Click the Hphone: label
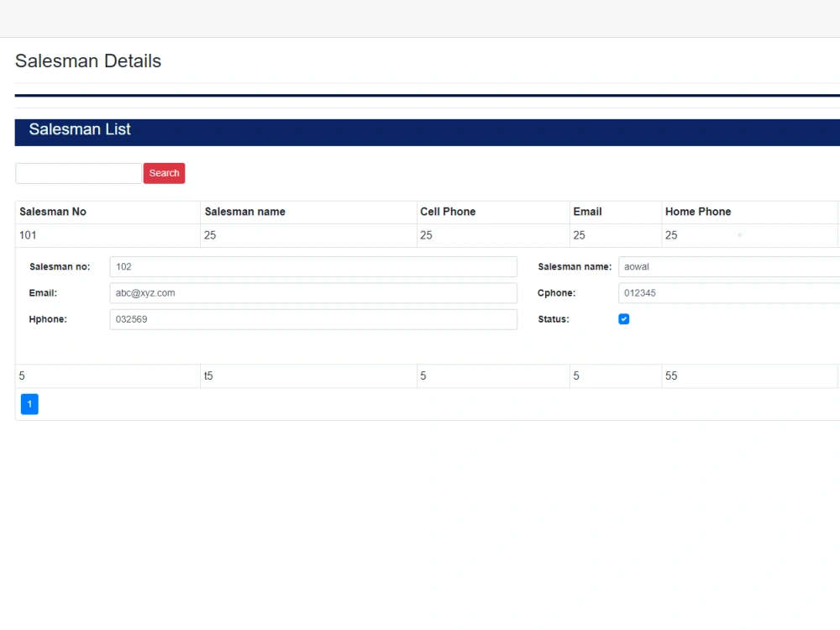840x630 pixels. 48,319
